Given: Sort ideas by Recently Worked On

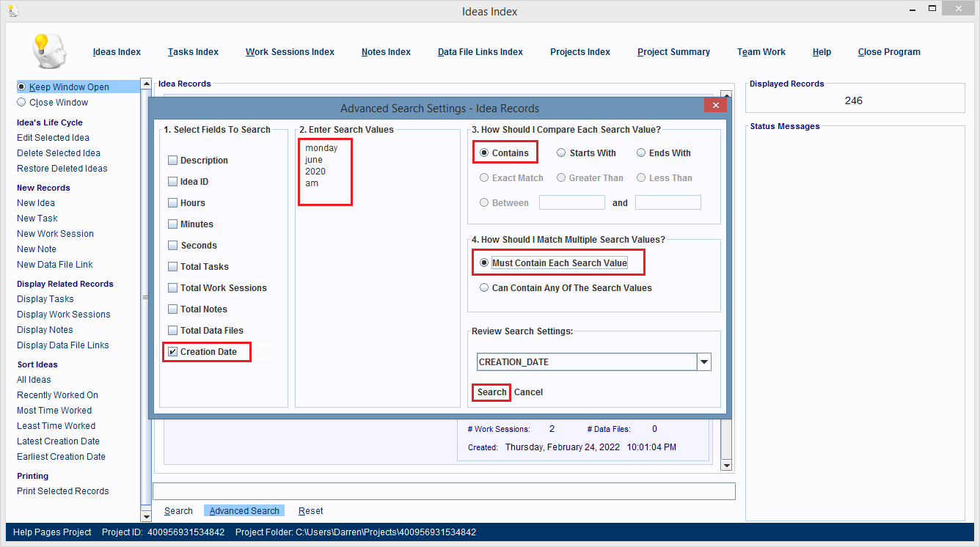Looking at the screenshot, I should (x=57, y=395).
